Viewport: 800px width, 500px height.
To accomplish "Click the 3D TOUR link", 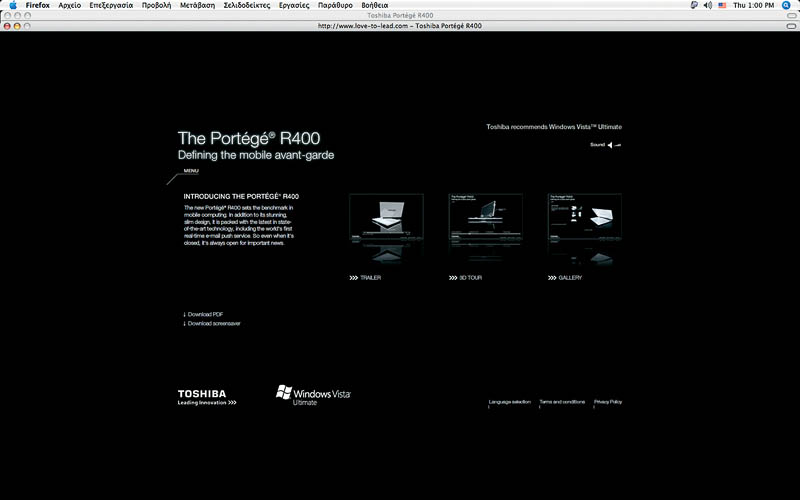I will pyautogui.click(x=470, y=278).
